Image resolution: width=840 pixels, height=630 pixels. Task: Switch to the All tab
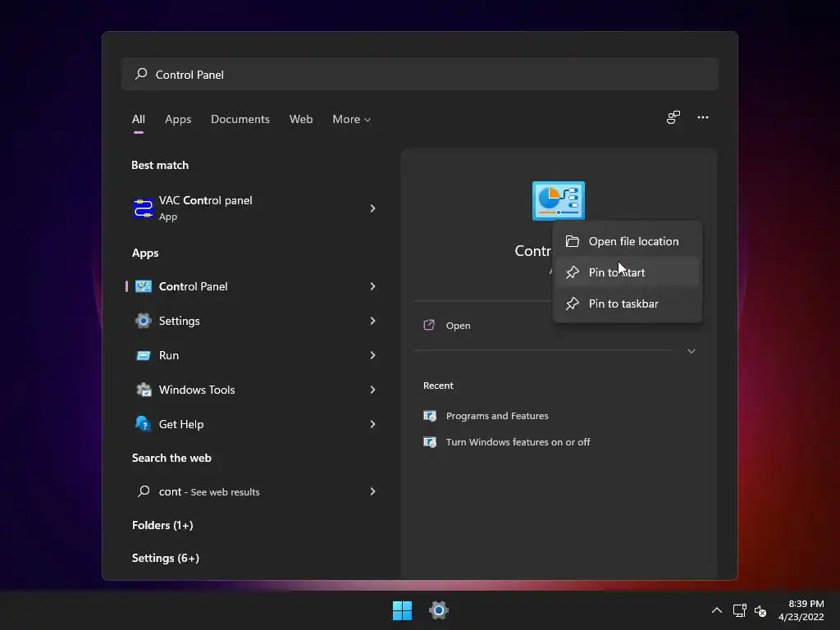pyautogui.click(x=138, y=119)
